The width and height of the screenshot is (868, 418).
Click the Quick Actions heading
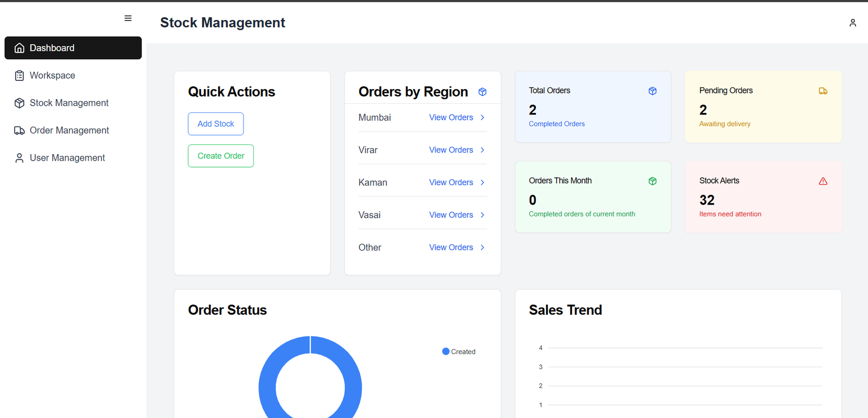pos(232,92)
